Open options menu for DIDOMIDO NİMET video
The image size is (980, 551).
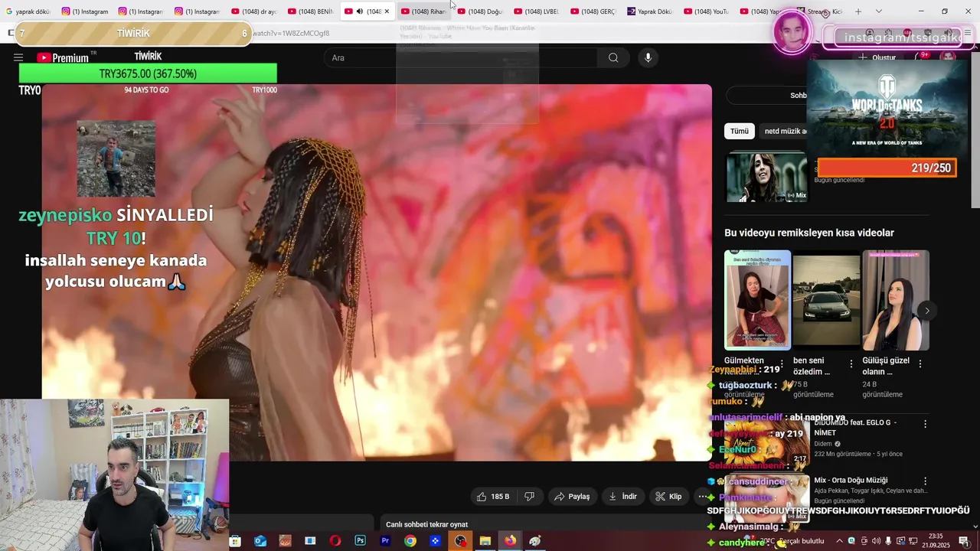(x=925, y=424)
